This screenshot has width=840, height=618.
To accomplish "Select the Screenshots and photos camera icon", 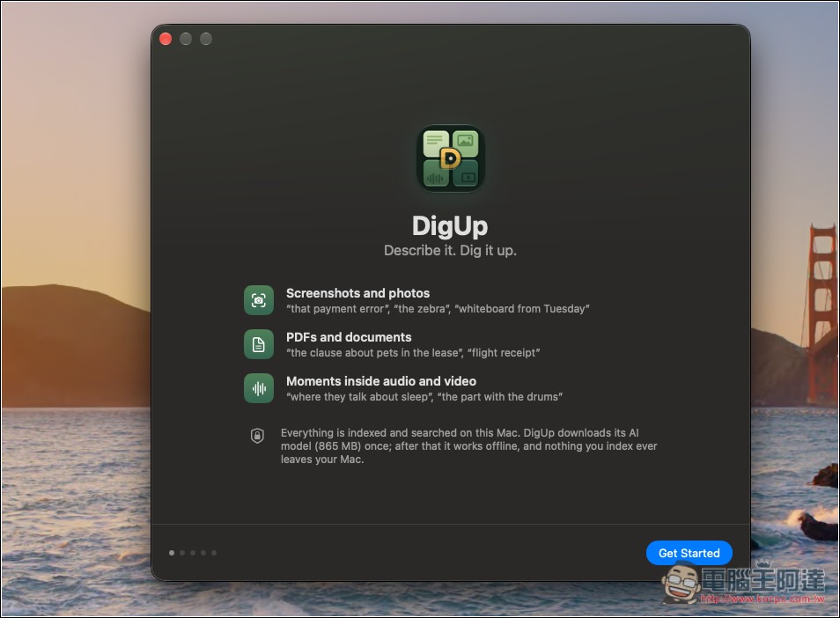I will [259, 300].
